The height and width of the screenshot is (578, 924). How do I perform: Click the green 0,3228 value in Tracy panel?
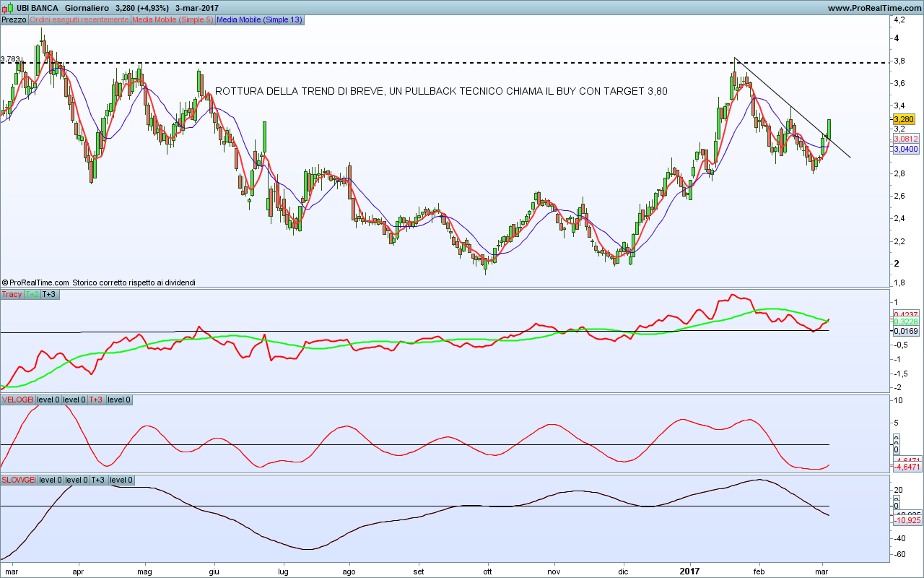click(905, 322)
